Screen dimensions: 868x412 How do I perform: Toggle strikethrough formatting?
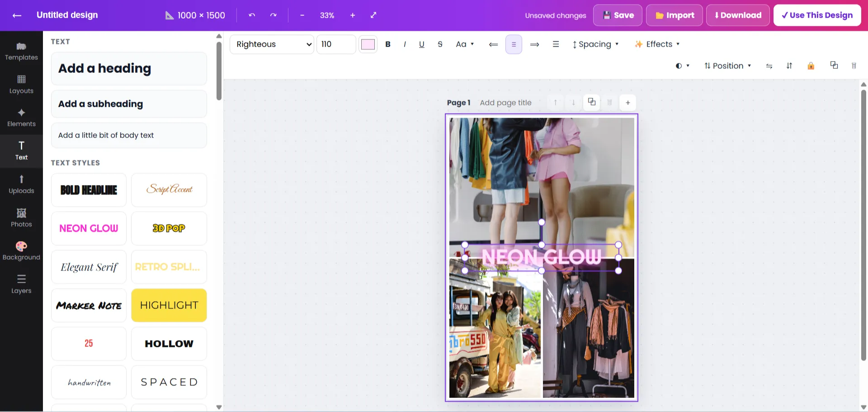[x=440, y=44]
